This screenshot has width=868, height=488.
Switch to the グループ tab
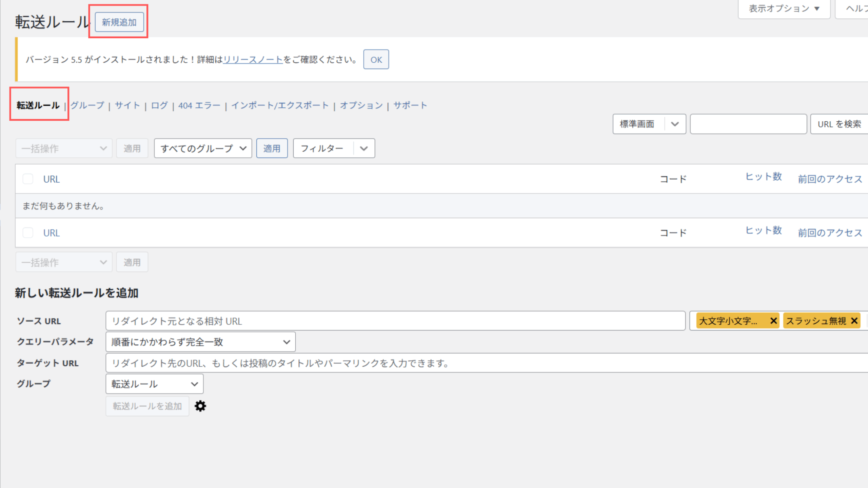pos(87,105)
